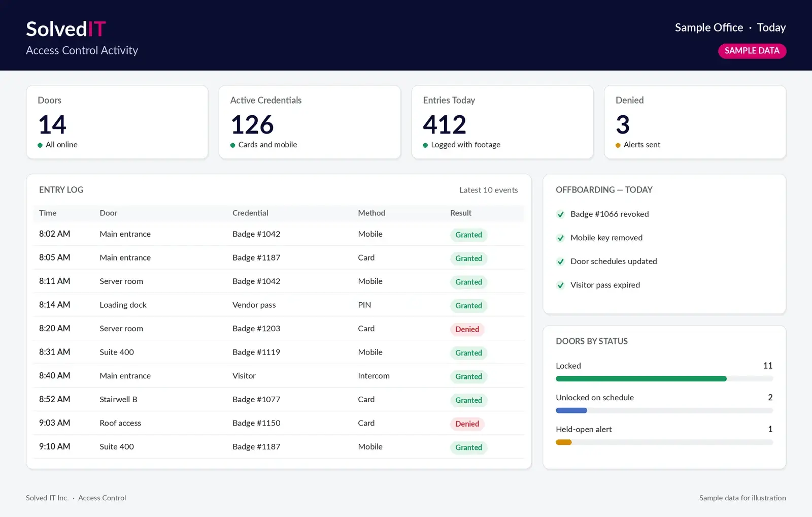
Task: Click the check icon beside Visitor pass expired
Action: [560, 285]
